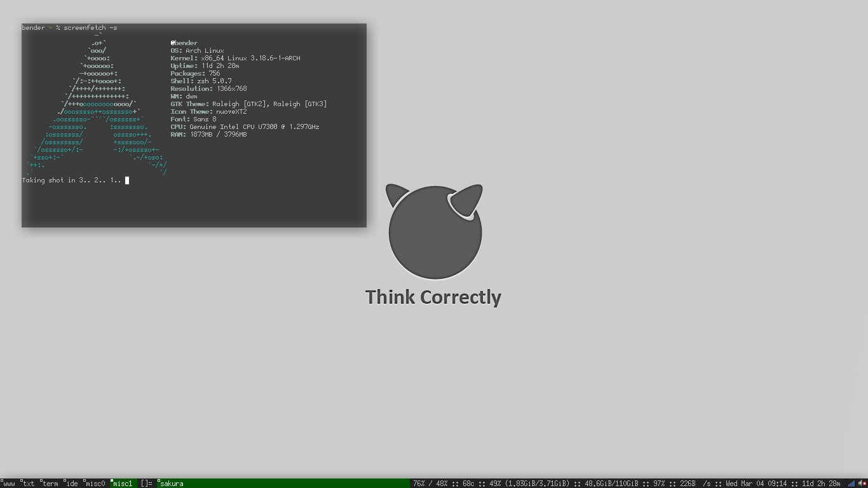Click the network signal tray icon
The height and width of the screenshot is (488, 868).
(x=851, y=484)
